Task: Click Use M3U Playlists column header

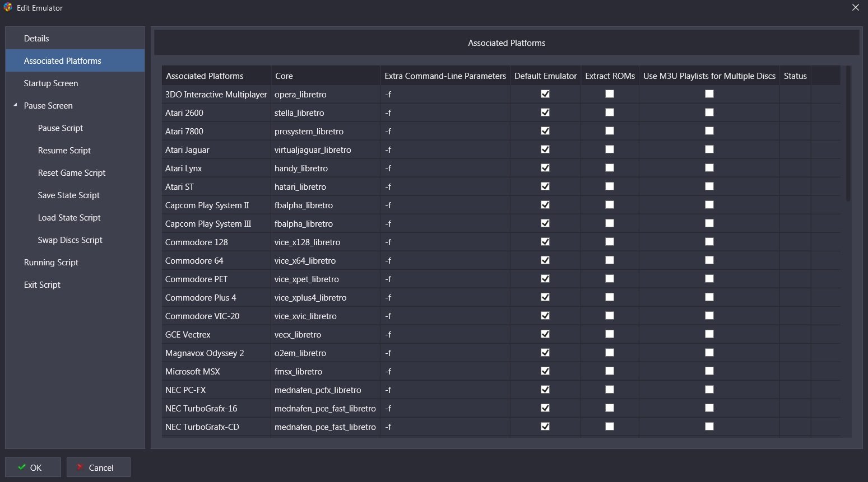Action: [709, 76]
